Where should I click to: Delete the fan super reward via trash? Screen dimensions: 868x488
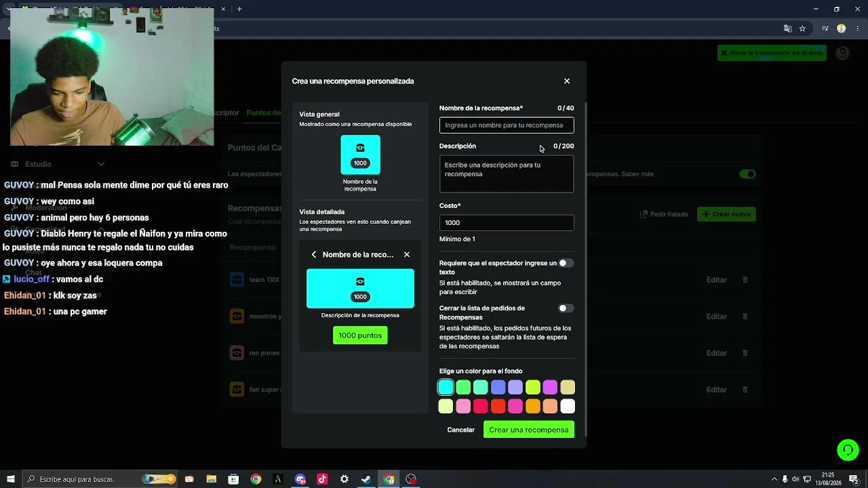tap(745, 390)
